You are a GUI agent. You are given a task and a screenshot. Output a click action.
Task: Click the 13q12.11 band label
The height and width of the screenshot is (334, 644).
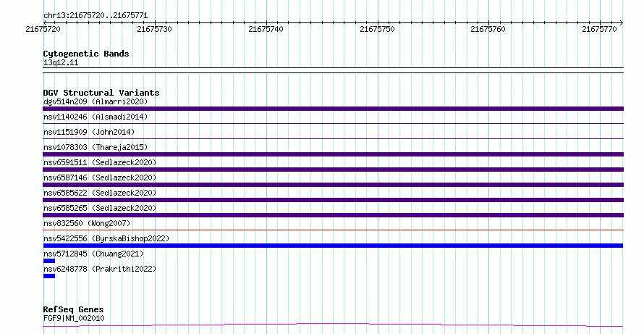pyautogui.click(x=61, y=62)
